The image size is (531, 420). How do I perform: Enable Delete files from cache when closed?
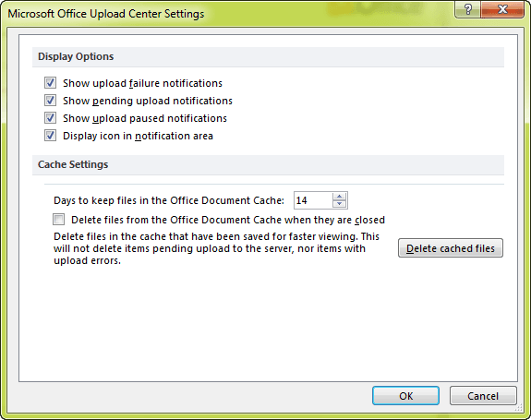pos(58,220)
